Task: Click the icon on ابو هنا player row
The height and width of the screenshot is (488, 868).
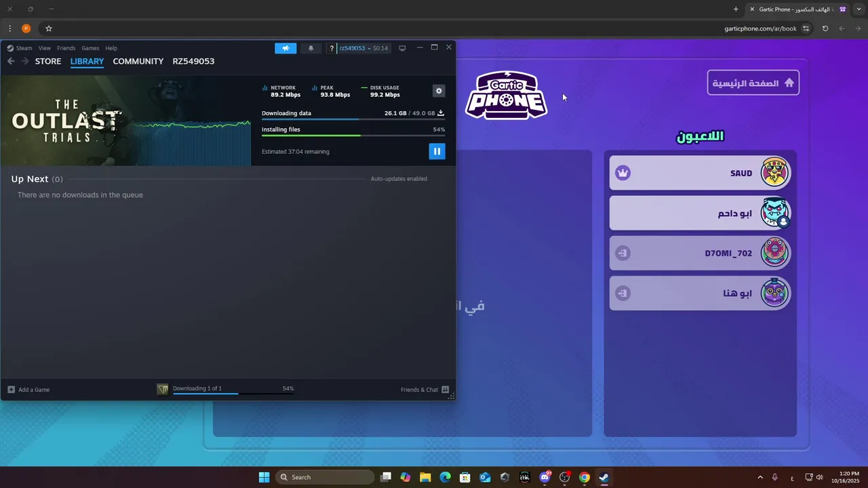Action: tap(623, 293)
